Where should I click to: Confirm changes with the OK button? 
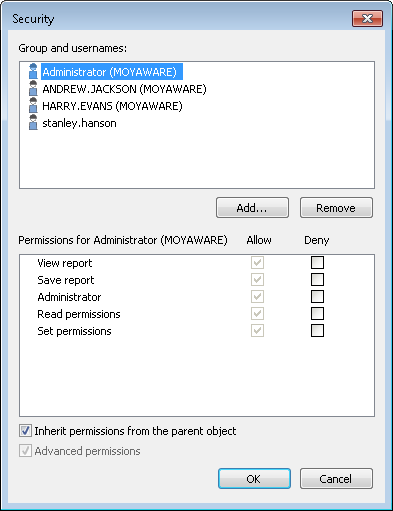tap(254, 479)
